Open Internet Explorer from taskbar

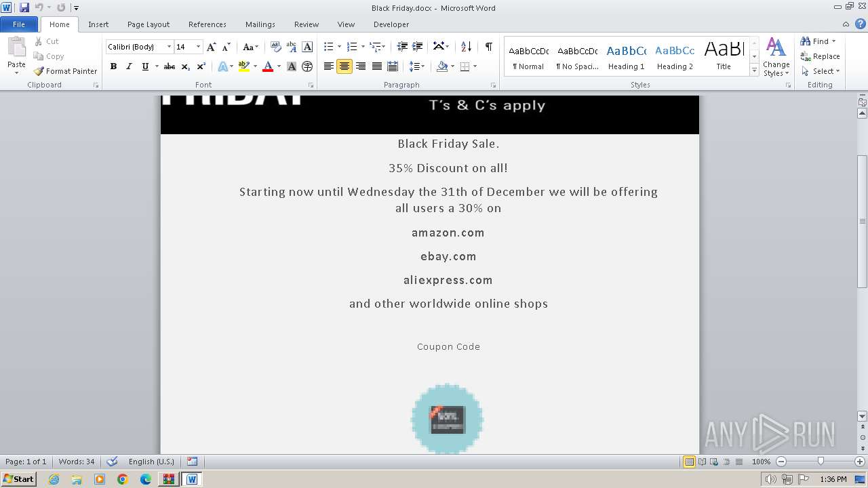[54, 479]
